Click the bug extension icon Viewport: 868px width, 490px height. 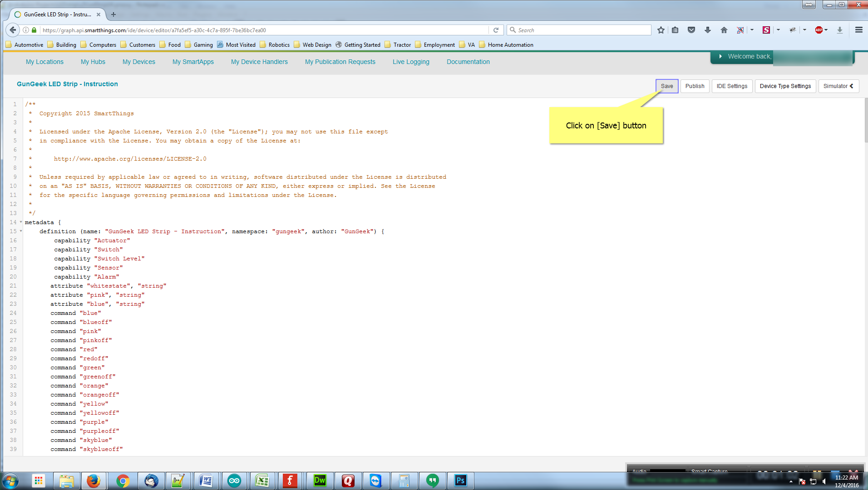tap(793, 30)
